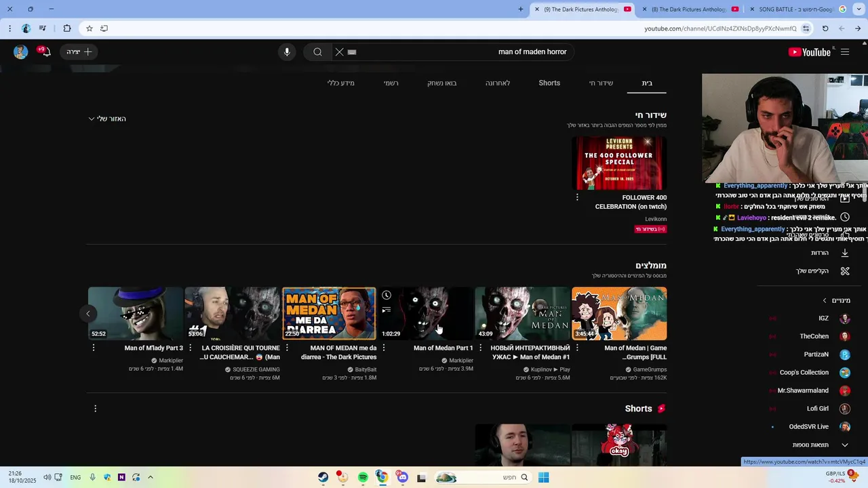Click the add to queue icon on Man of Medan Part 1
This screenshot has width=868, height=488.
[x=387, y=310]
